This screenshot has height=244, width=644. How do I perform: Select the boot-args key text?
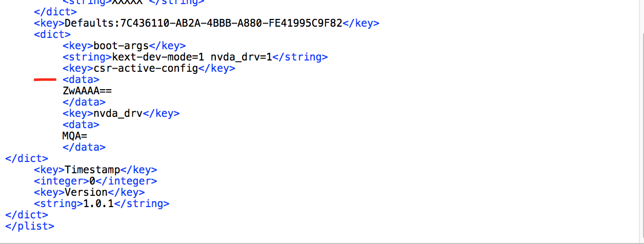(121, 46)
